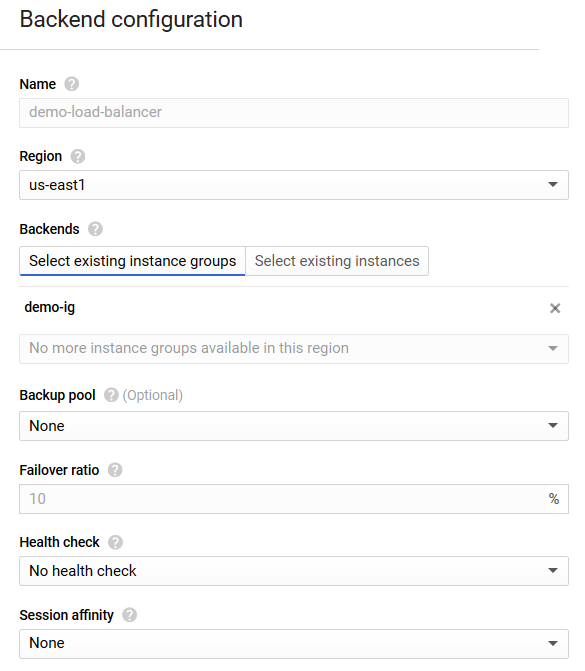Viewport: 585px width, 671px height.
Task: Open the Region dropdown showing us-east1
Action: point(294,185)
